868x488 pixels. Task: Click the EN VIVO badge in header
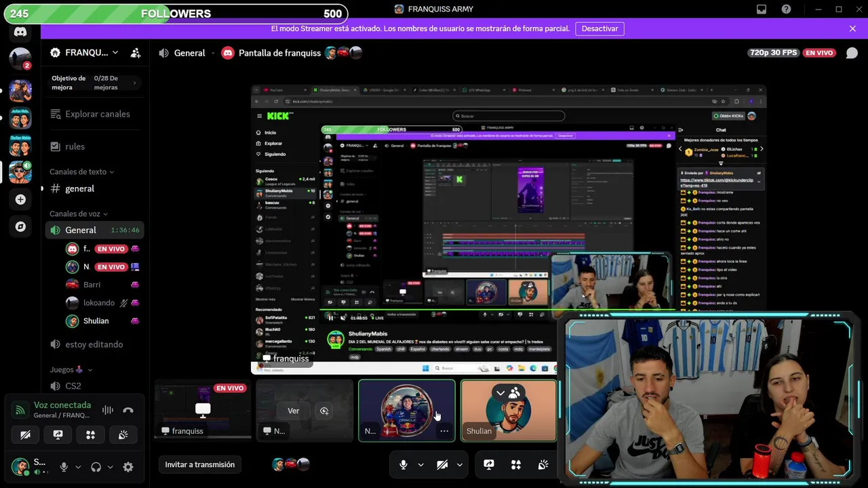819,53
